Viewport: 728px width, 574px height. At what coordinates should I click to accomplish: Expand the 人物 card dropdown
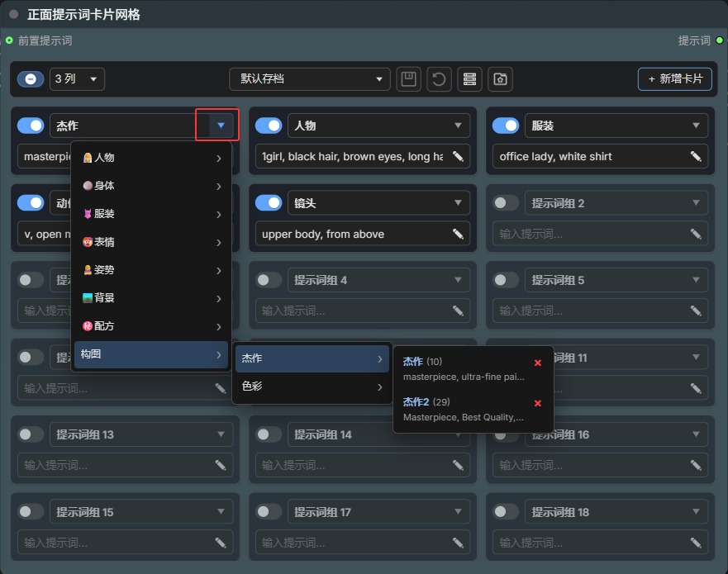[459, 126]
